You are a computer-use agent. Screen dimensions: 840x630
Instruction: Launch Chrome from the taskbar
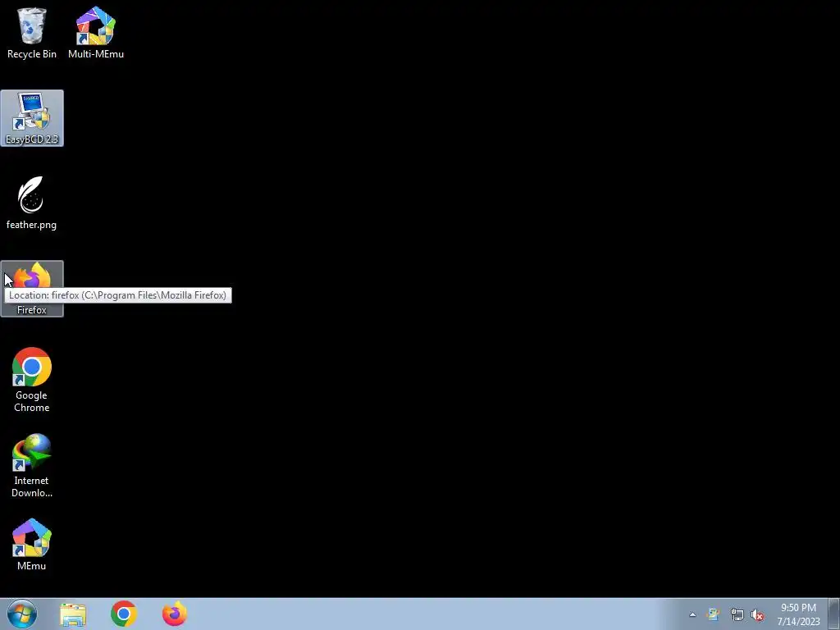pyautogui.click(x=124, y=614)
